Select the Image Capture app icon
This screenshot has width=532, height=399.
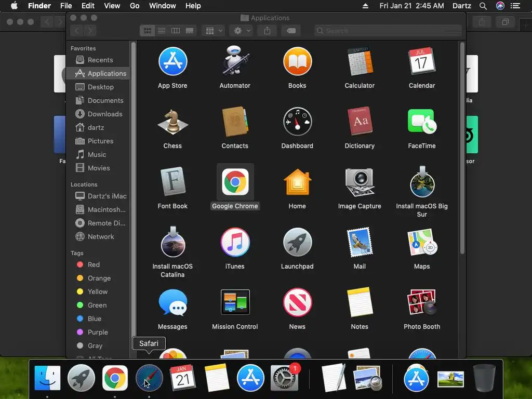click(360, 181)
